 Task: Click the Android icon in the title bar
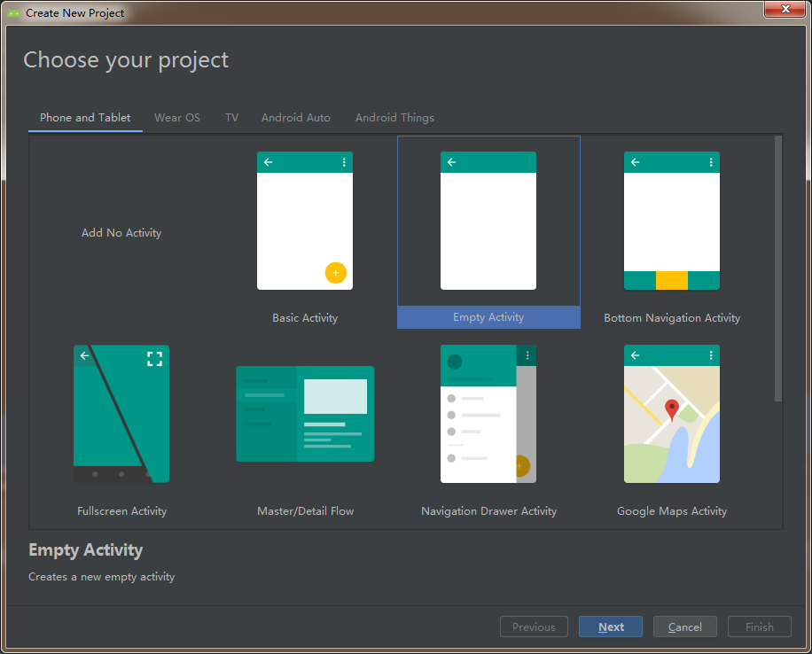[x=14, y=13]
